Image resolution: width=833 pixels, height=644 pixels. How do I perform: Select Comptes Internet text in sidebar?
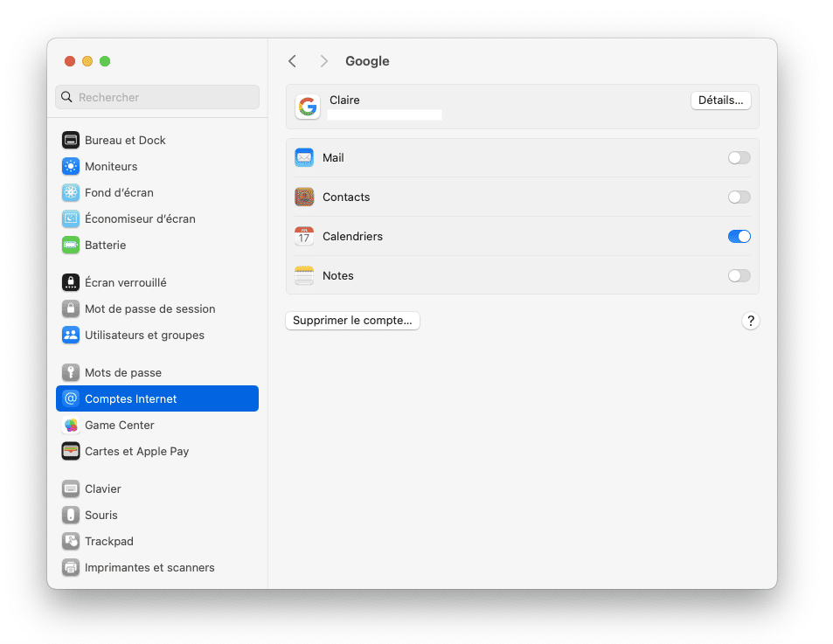pyautogui.click(x=131, y=398)
